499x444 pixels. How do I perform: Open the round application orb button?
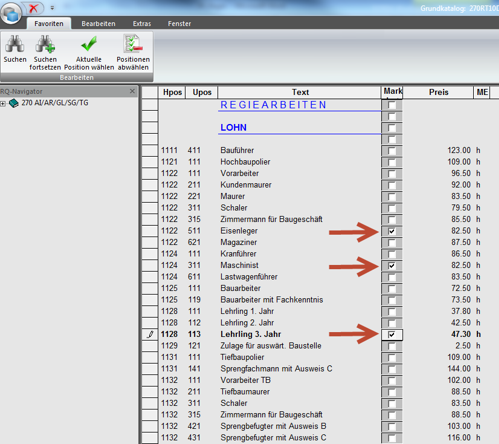[x=11, y=13]
